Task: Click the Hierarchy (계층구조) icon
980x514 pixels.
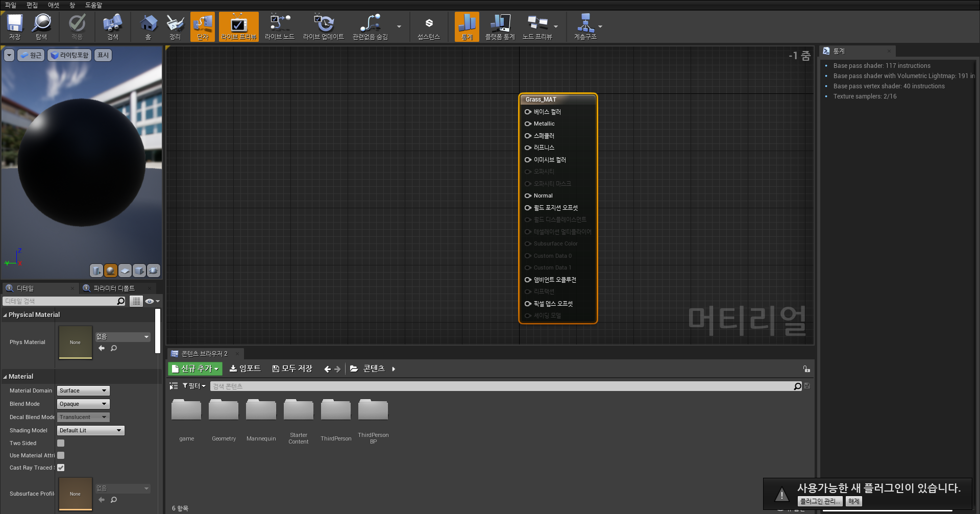Action: (585, 27)
